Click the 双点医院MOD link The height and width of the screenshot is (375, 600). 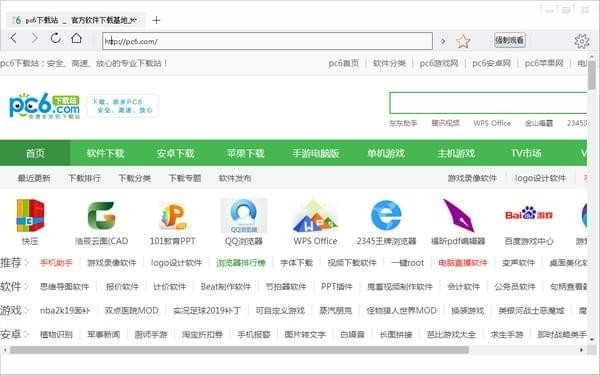pos(132,310)
